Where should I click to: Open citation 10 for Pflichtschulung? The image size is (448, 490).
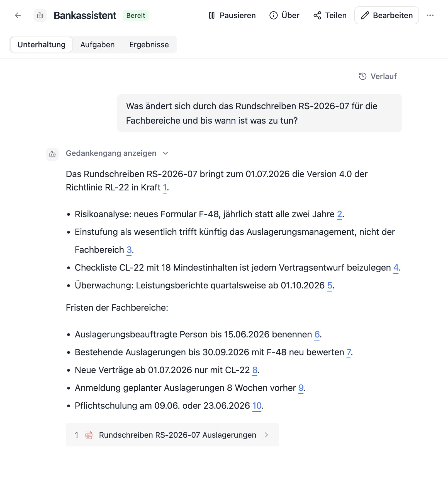257,406
